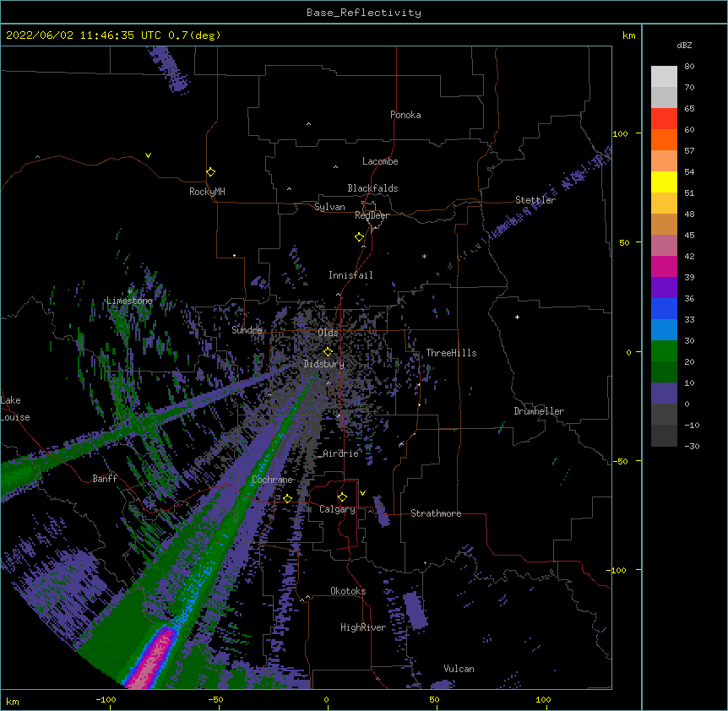The height and width of the screenshot is (711, 728).
Task: Click the 65 dBZ red legend swatch
Action: pyautogui.click(x=664, y=118)
